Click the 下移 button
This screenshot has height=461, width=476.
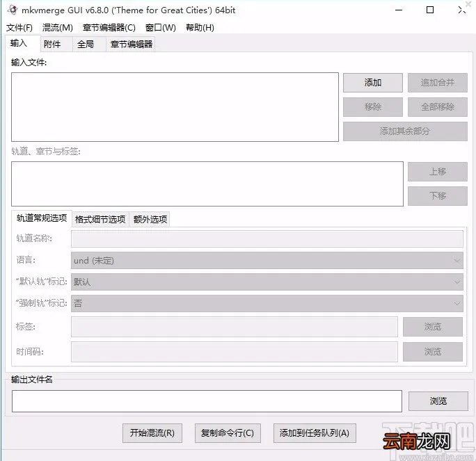[438, 196]
